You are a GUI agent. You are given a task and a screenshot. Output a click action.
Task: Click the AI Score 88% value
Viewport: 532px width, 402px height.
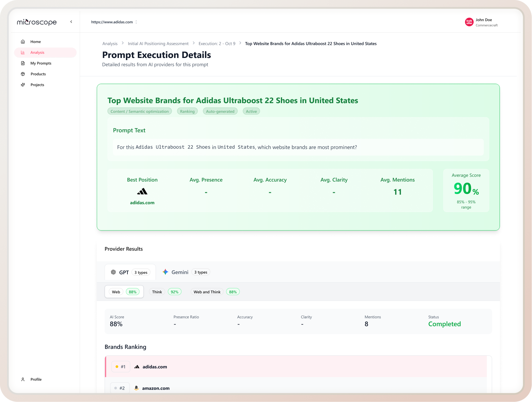coord(116,324)
